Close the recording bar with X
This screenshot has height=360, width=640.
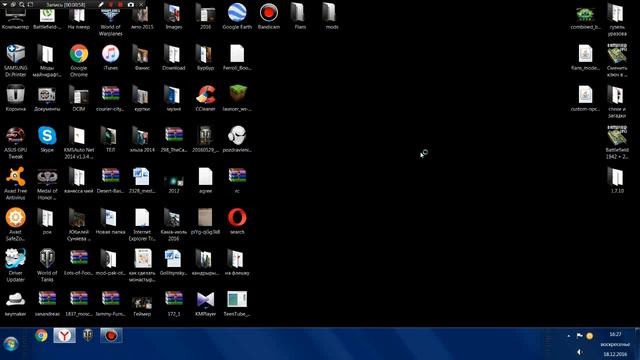click(x=141, y=4)
